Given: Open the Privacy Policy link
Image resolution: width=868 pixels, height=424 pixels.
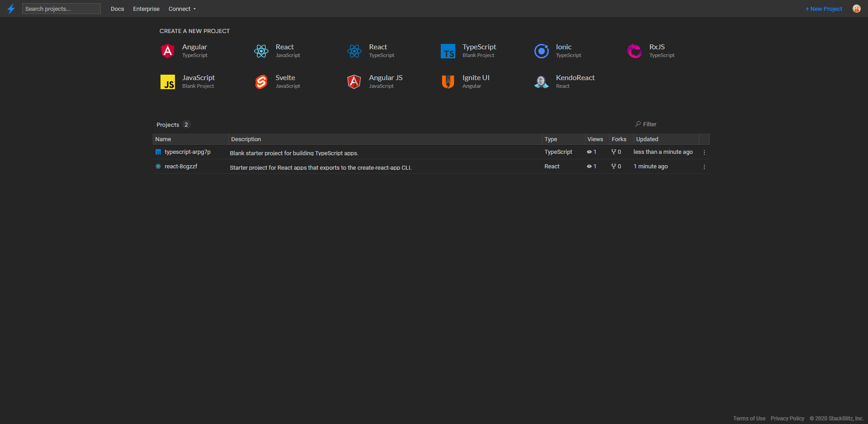Looking at the screenshot, I should pyautogui.click(x=788, y=419).
